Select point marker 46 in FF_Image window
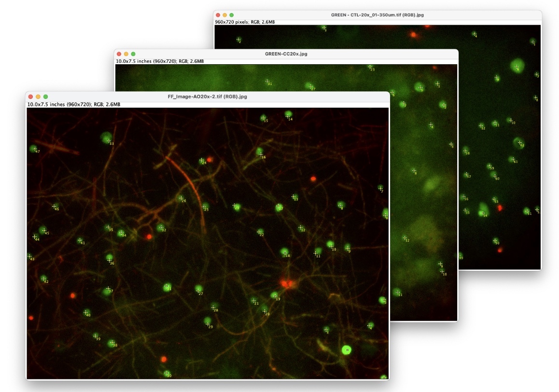Viewport: 559px width, 392px height. (x=54, y=207)
